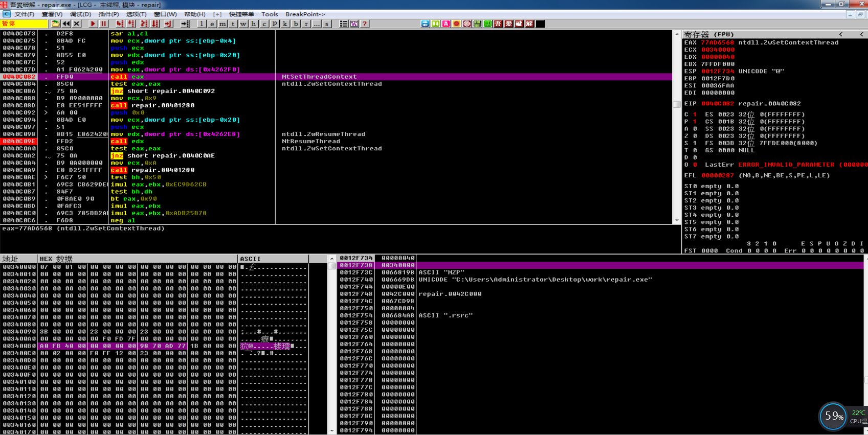Image resolution: width=868 pixels, height=435 pixels.
Task: Open the 窗口(W) menu
Action: click(x=165, y=14)
